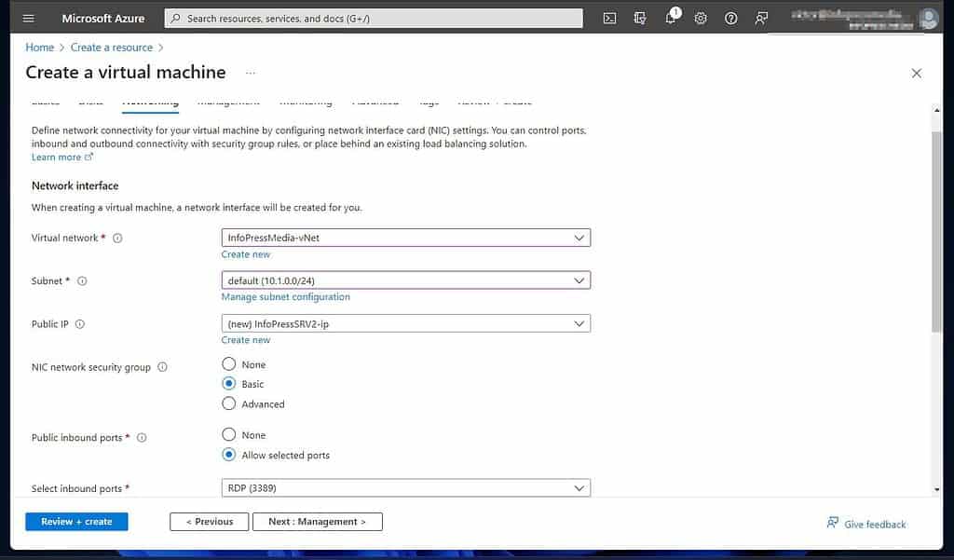Open the notifications bell

tap(671, 17)
